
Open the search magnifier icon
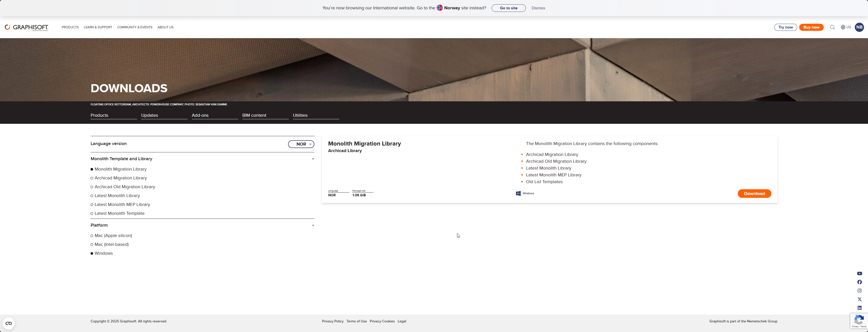pyautogui.click(x=832, y=27)
